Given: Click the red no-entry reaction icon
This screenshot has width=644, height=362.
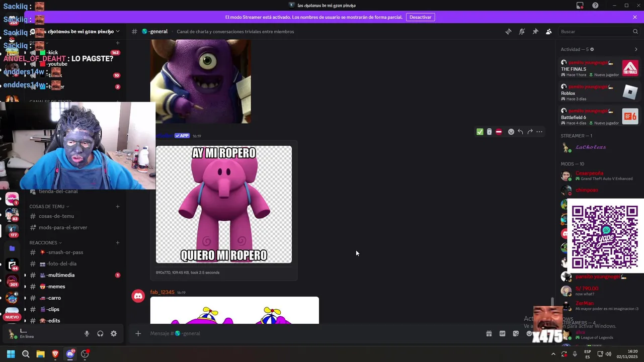Looking at the screenshot, I should [499, 132].
